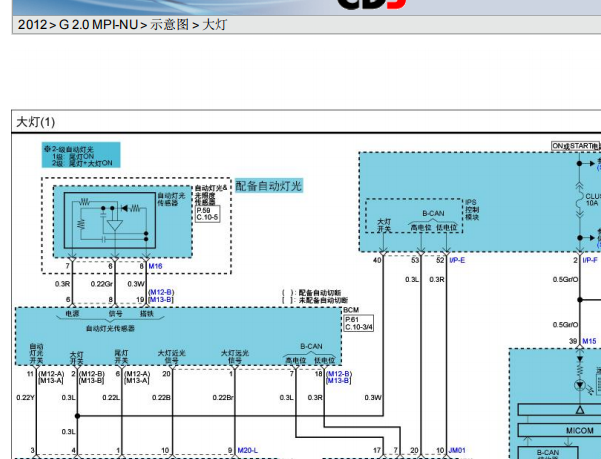Click the IPS 控制模块 label

pyautogui.click(x=472, y=210)
